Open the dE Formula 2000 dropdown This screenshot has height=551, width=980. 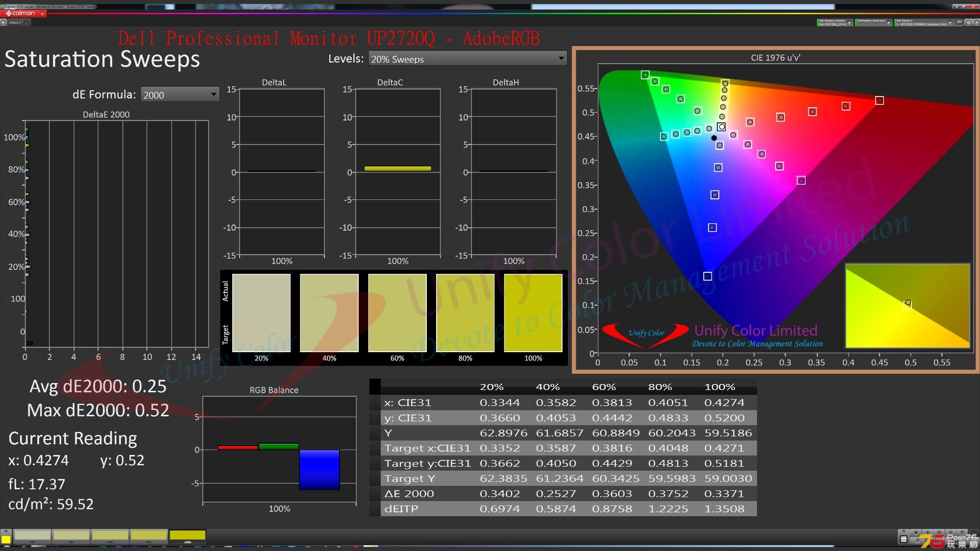click(x=180, y=95)
